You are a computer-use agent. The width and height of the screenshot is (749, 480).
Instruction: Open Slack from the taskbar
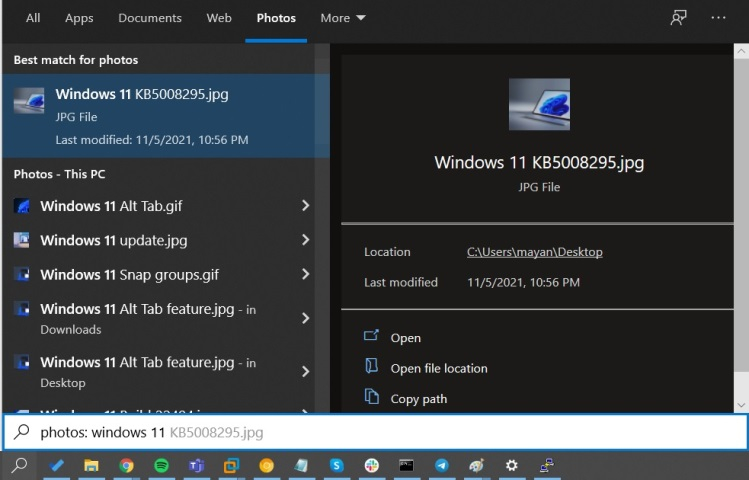(x=371, y=465)
